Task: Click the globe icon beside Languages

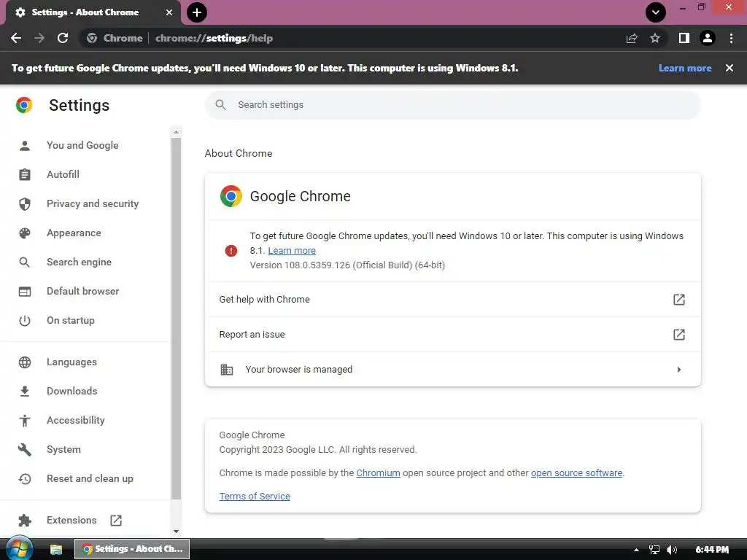Action: coord(25,362)
